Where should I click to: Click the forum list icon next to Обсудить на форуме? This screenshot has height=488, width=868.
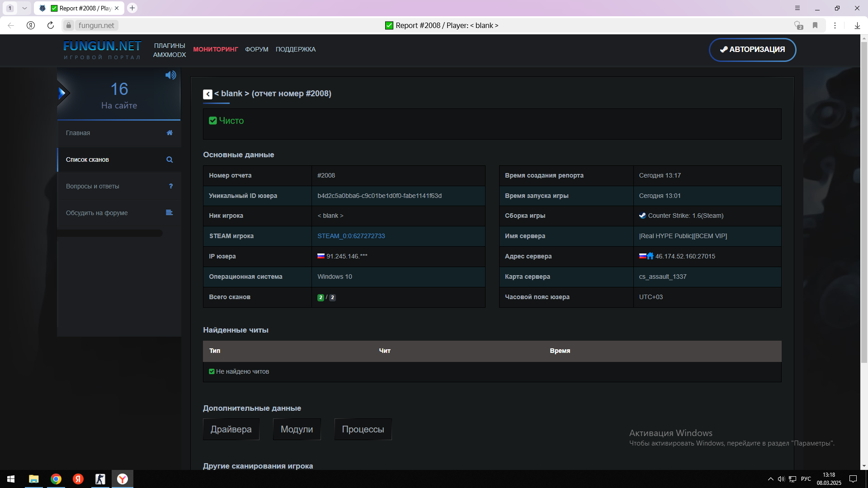click(170, 213)
